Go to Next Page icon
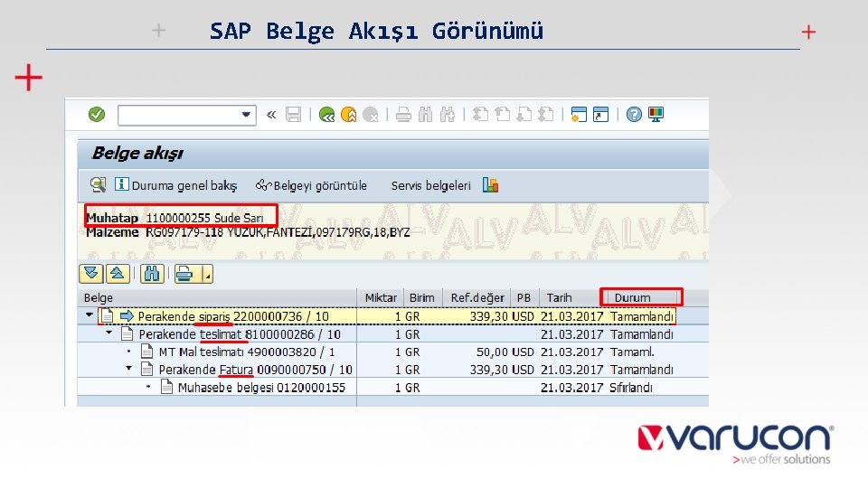Screen dimensions: 868x488 (x=524, y=115)
